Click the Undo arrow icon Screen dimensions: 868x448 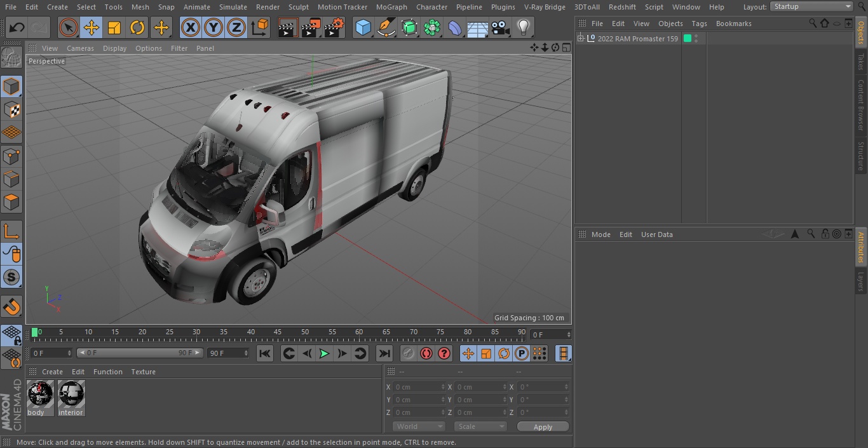point(17,28)
